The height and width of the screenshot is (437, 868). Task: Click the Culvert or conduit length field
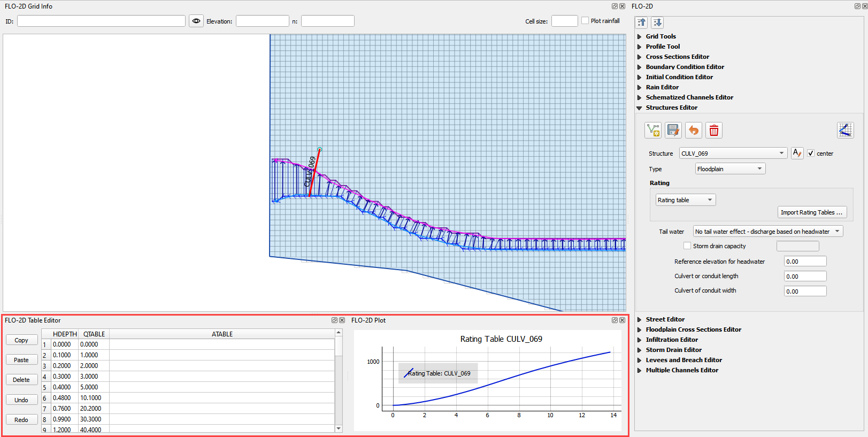pos(805,277)
